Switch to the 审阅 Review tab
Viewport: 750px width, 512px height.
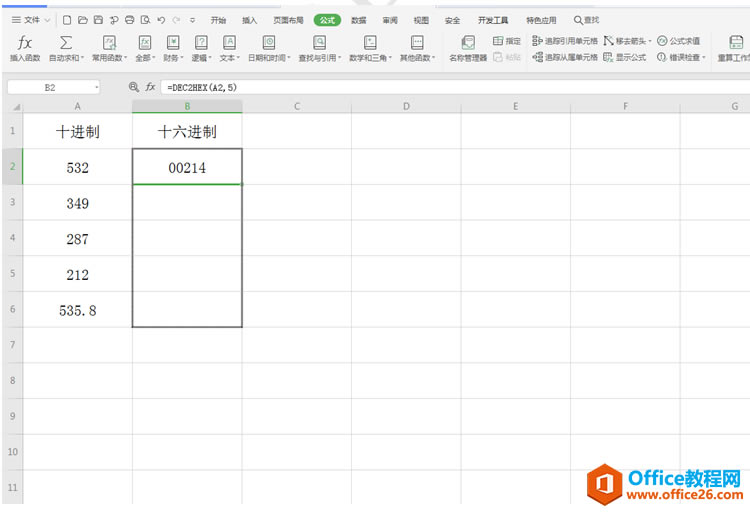click(390, 20)
